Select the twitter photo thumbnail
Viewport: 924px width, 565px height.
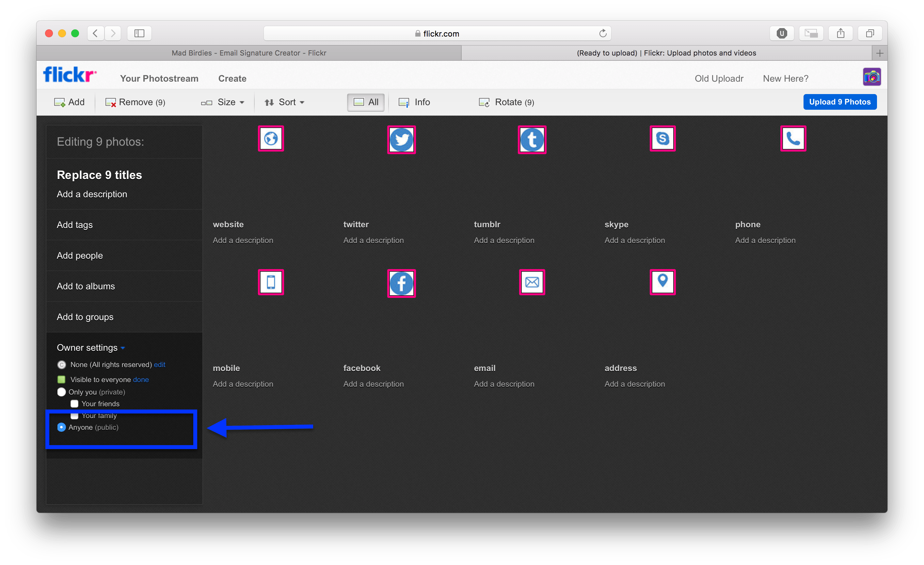[x=401, y=139]
